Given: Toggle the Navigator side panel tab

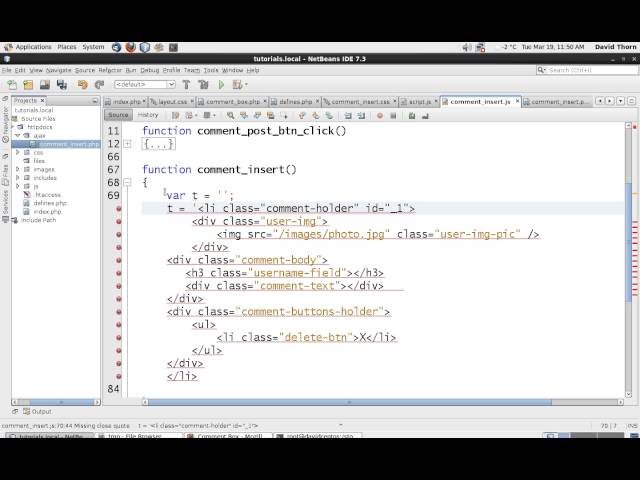Looking at the screenshot, I should pos(5,124).
